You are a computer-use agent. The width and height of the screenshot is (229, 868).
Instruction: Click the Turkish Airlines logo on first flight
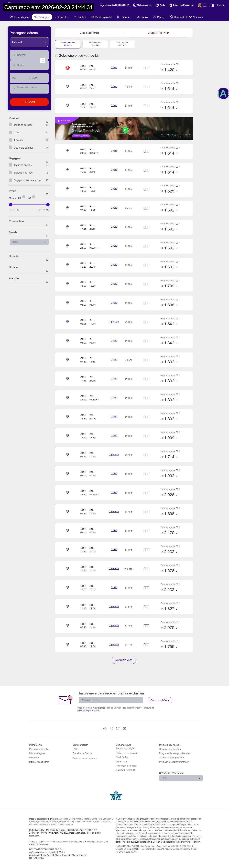click(67, 68)
